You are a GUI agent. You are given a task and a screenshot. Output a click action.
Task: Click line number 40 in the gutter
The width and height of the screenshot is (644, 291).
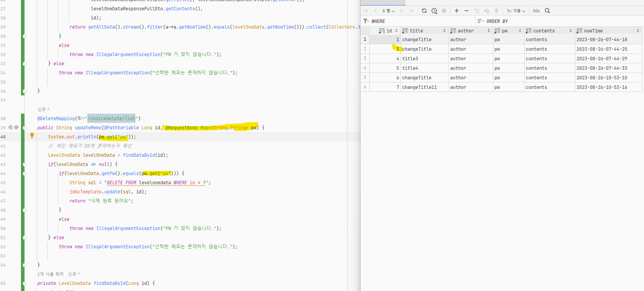[x=3, y=137]
